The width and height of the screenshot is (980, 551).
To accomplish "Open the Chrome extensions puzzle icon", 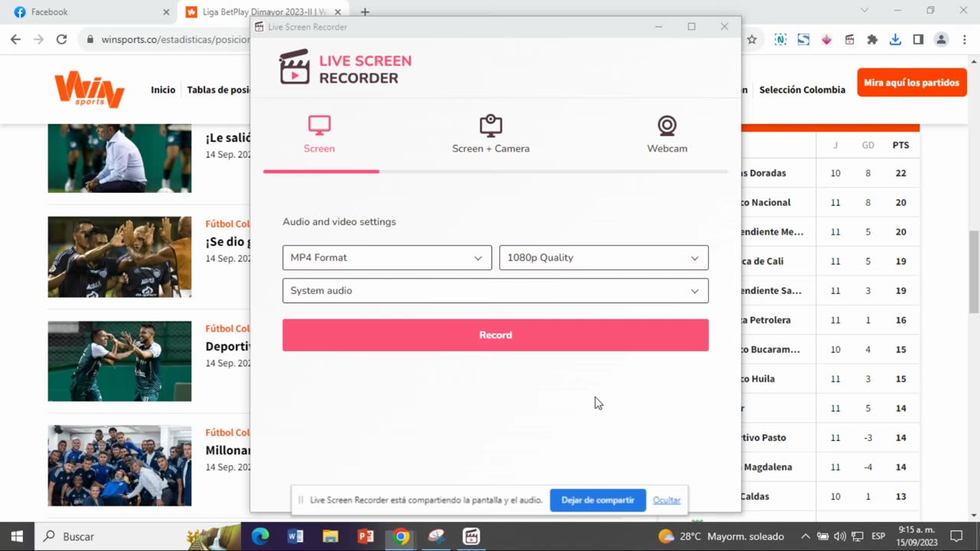I will pyautogui.click(x=872, y=39).
